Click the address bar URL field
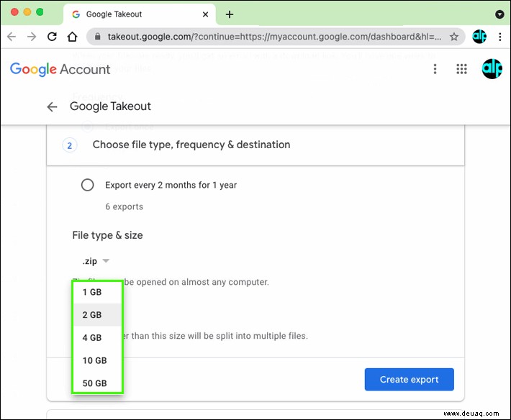The width and height of the screenshot is (511, 420). tap(274, 37)
